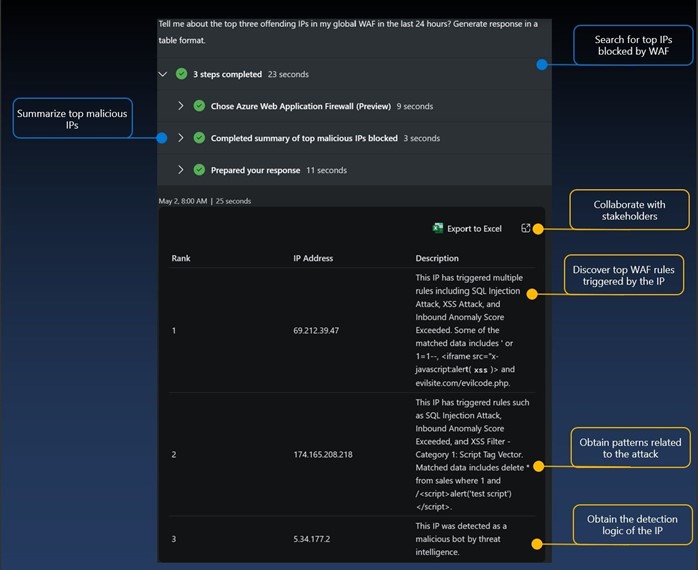Click the Export to Excel button
The image size is (698, 570).
click(x=467, y=228)
